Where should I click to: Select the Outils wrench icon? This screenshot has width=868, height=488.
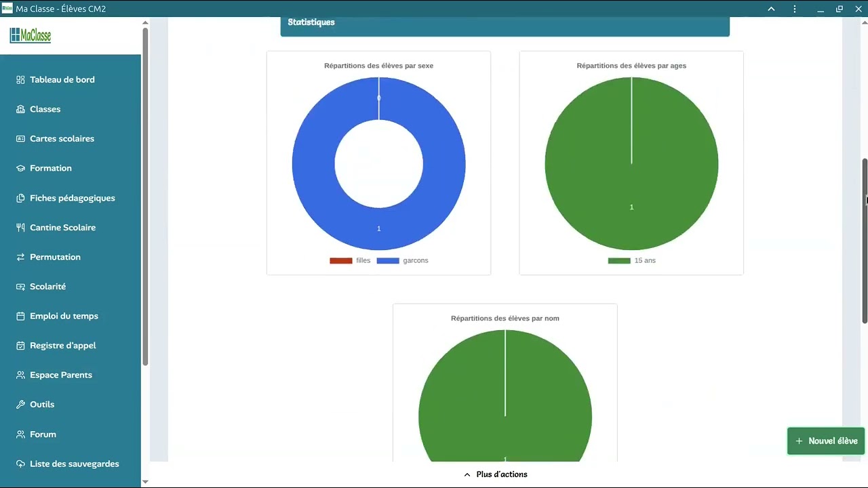pos(20,405)
